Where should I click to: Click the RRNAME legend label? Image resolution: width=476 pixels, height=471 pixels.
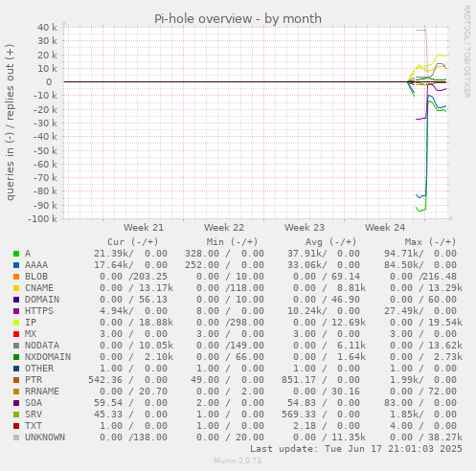42,392
